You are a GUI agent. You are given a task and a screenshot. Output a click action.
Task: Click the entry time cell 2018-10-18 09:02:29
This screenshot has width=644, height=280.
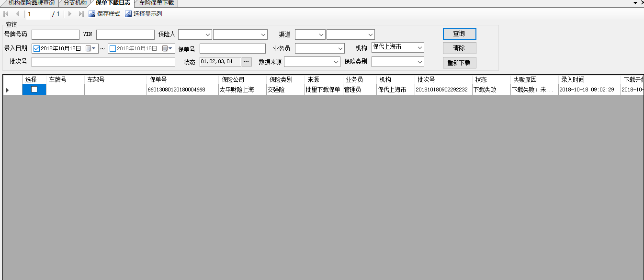589,90
